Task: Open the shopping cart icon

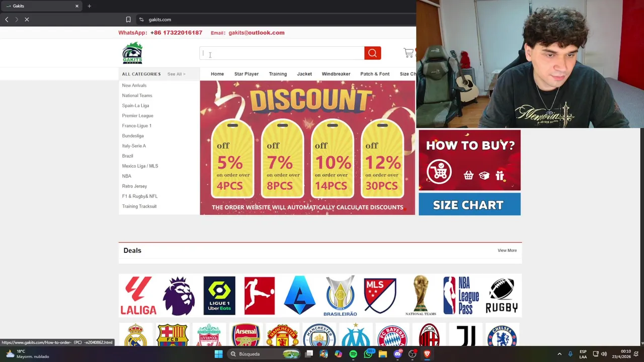Action: 409,53
